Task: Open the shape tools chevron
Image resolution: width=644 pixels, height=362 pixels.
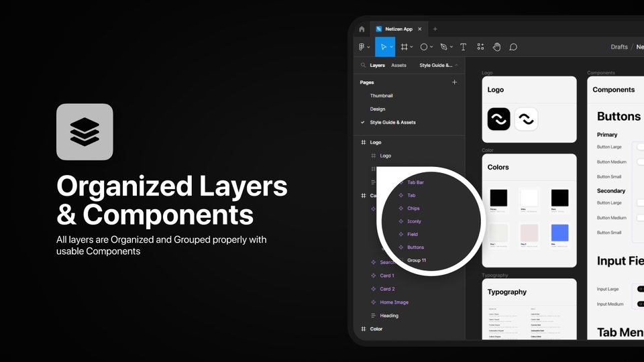Action: [x=431, y=47]
